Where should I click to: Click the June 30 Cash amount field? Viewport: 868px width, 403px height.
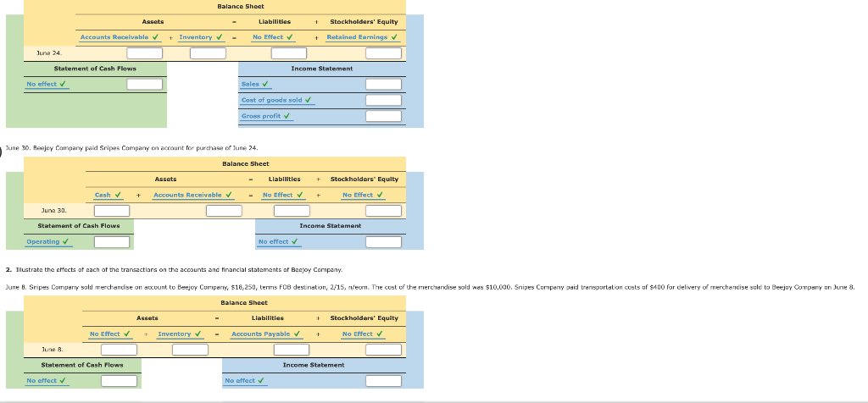[112, 211]
